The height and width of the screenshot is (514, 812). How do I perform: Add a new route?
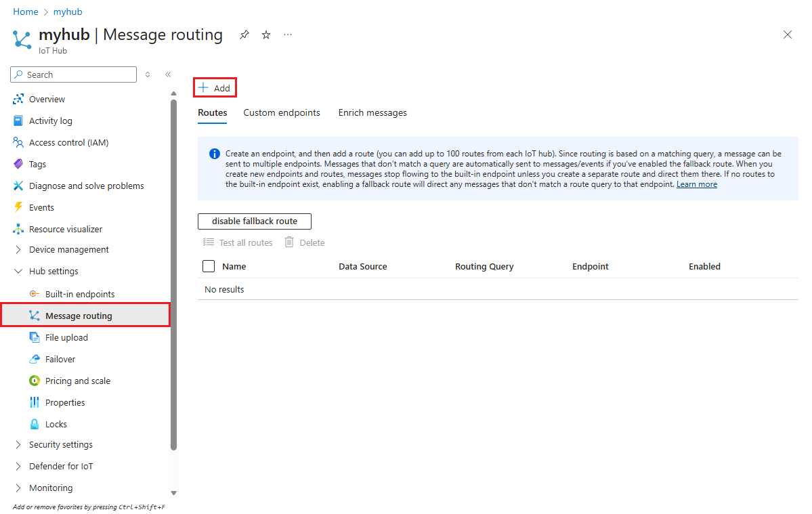215,87
